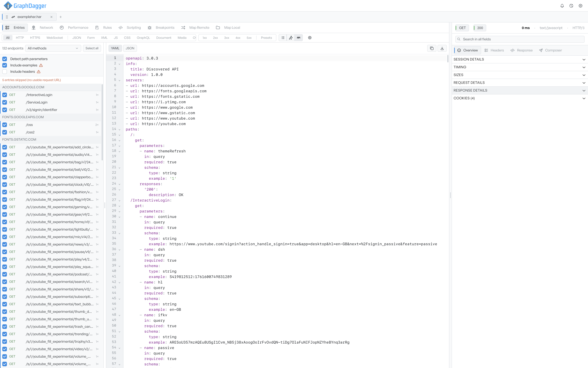Image resolution: width=588 pixels, height=368 pixels.
Task: Expand SIZES section
Action: (x=520, y=75)
